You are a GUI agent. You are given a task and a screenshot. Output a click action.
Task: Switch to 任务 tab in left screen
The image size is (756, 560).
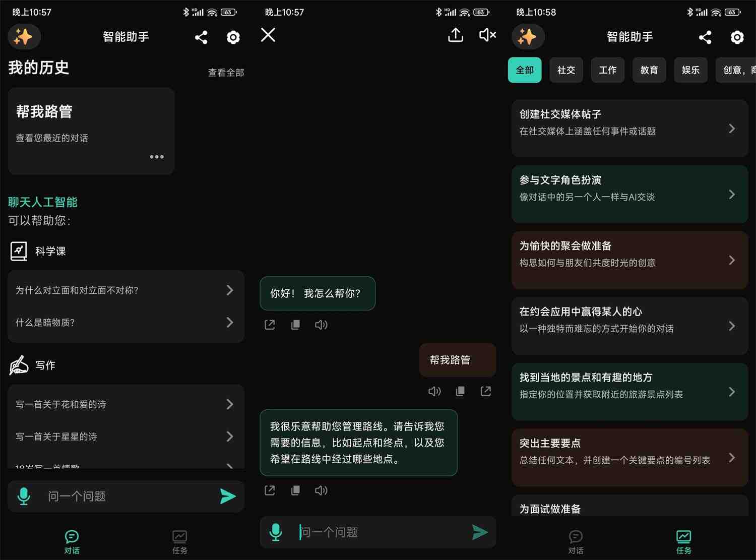[x=180, y=542]
